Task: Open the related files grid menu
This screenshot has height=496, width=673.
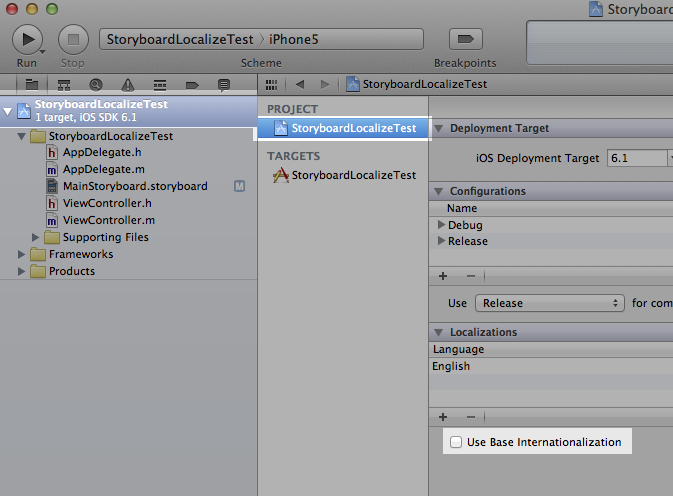Action: coord(271,85)
